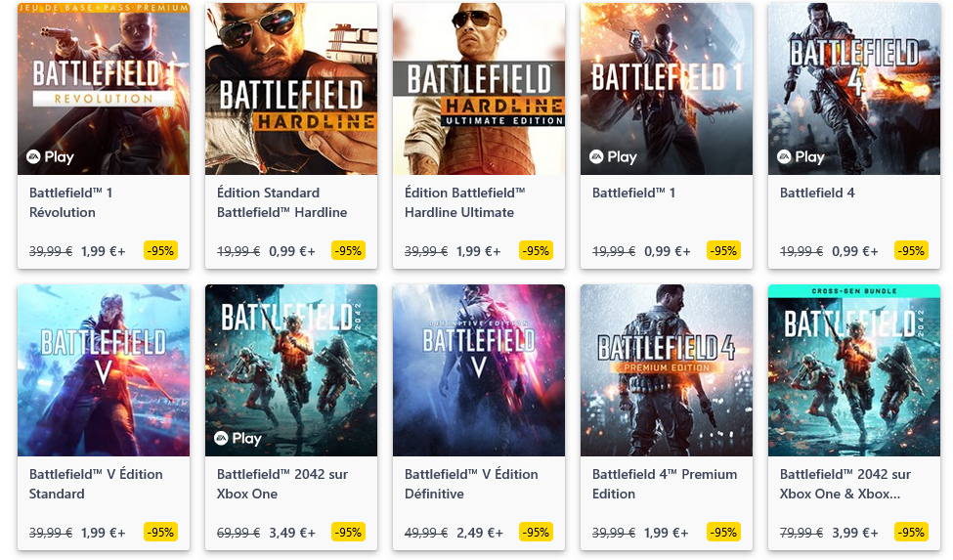Open the Édition Battlefield Hardline Ultimate title link
The image size is (953, 560).
pyautogui.click(x=464, y=202)
